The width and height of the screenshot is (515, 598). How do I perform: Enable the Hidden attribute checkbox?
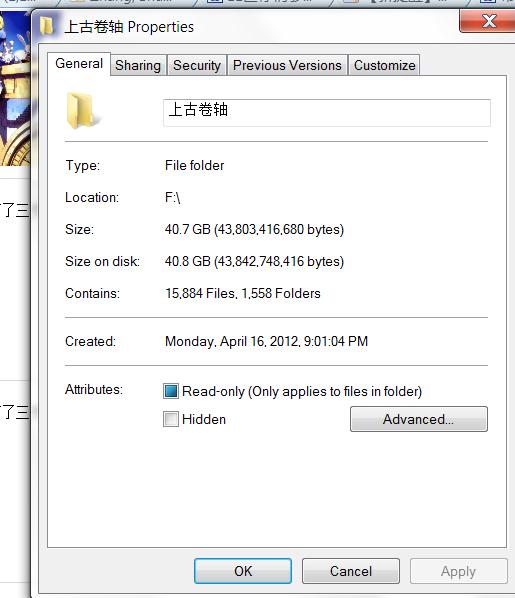171,419
